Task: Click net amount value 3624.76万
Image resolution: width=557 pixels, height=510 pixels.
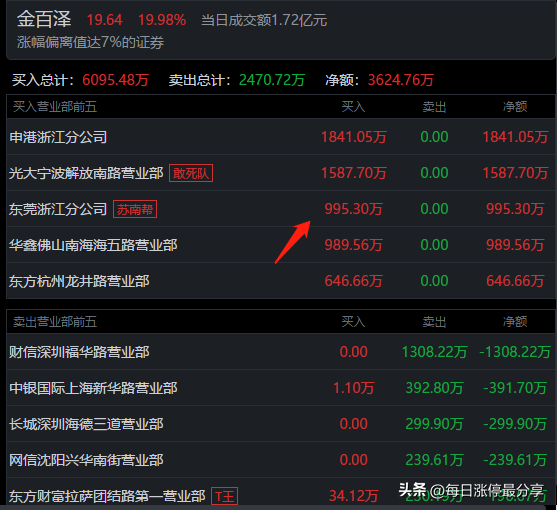Action: click(401, 80)
